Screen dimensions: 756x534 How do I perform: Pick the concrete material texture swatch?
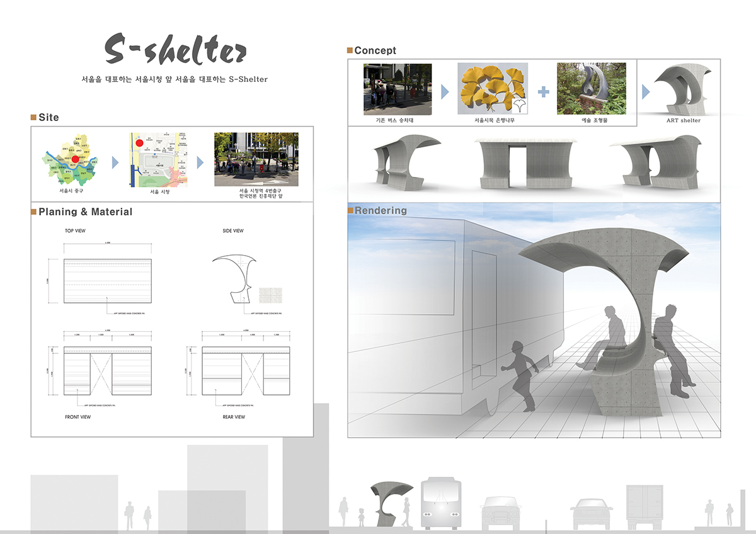click(271, 295)
